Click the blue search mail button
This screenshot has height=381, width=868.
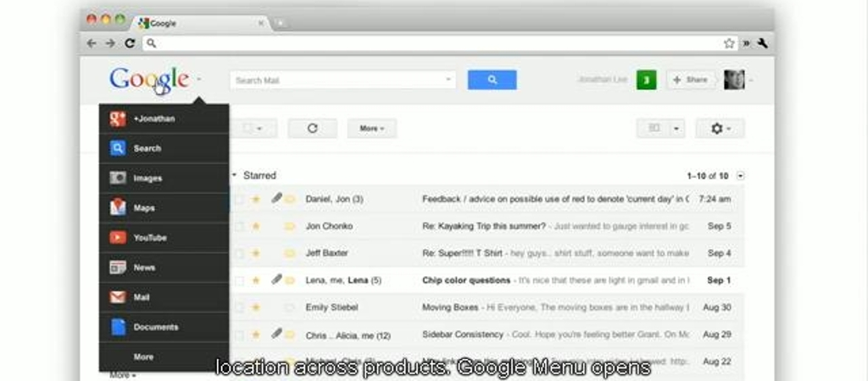click(x=492, y=80)
